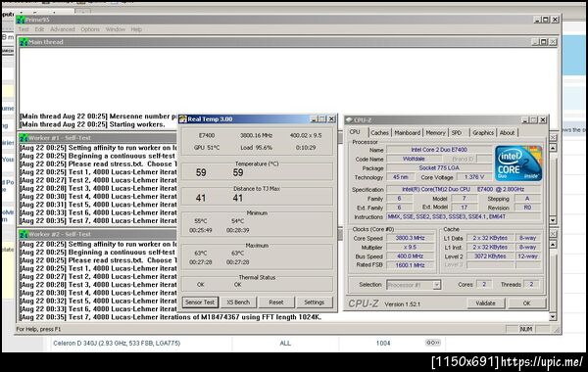This screenshot has height=372, width=588.
Task: Click the 1600.1 MHz rated FSB value
Action: (x=411, y=265)
